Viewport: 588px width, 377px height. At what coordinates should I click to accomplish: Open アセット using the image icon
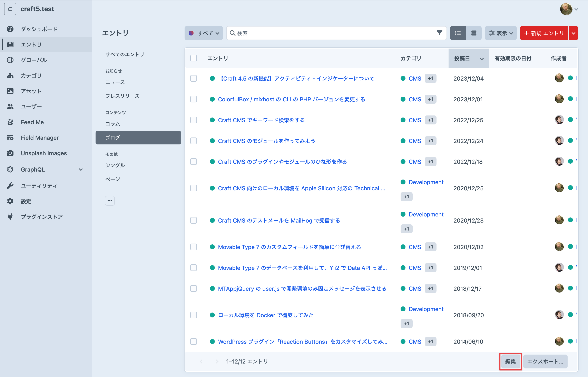coord(10,91)
